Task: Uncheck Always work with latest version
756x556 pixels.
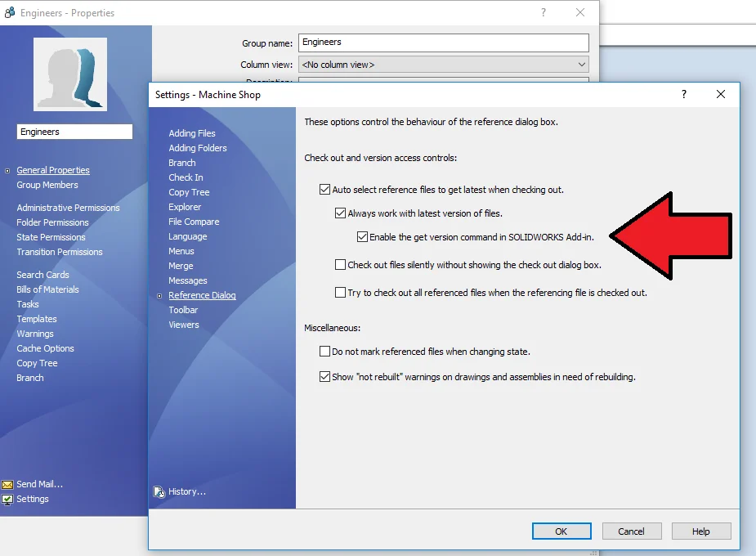Action: [341, 213]
